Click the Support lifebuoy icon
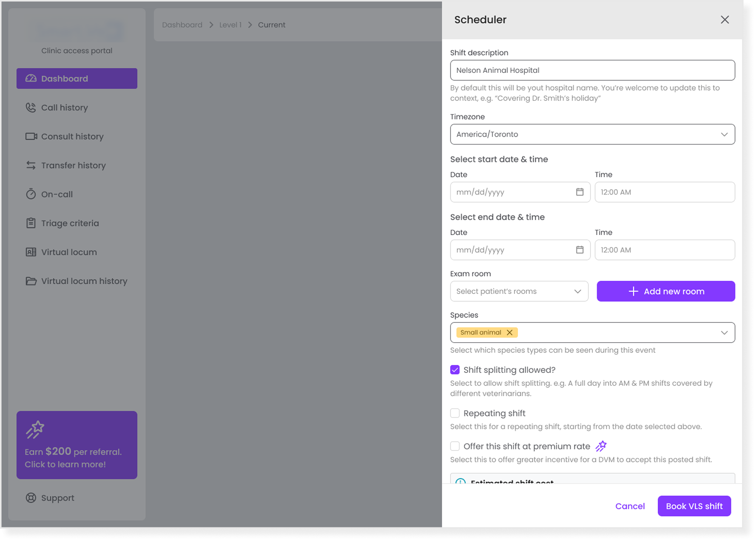 [x=31, y=498]
